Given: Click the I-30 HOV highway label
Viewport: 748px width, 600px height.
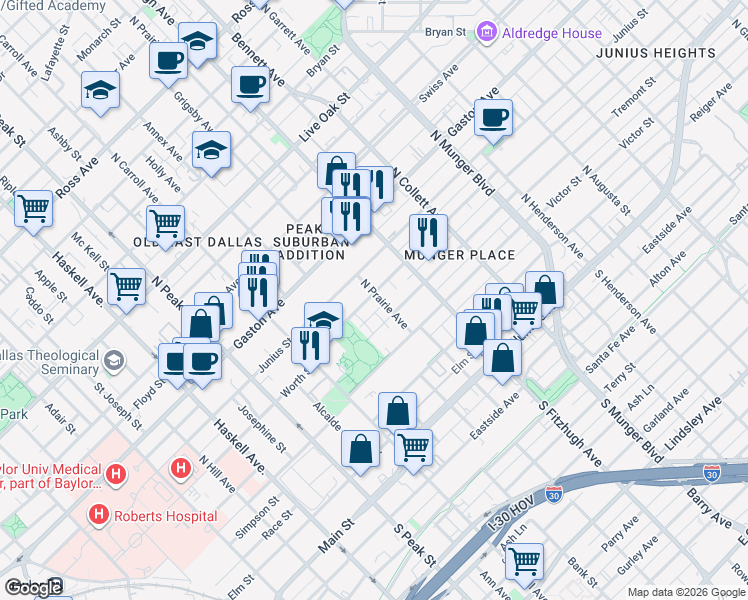Looking at the screenshot, I should pyautogui.click(x=511, y=514).
